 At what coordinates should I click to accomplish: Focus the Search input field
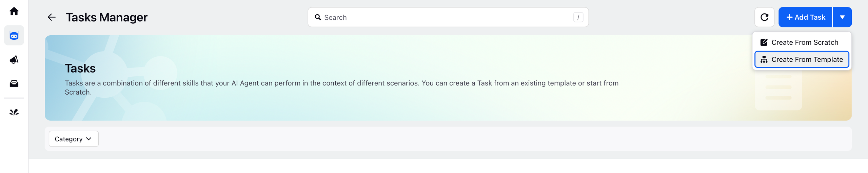448,17
